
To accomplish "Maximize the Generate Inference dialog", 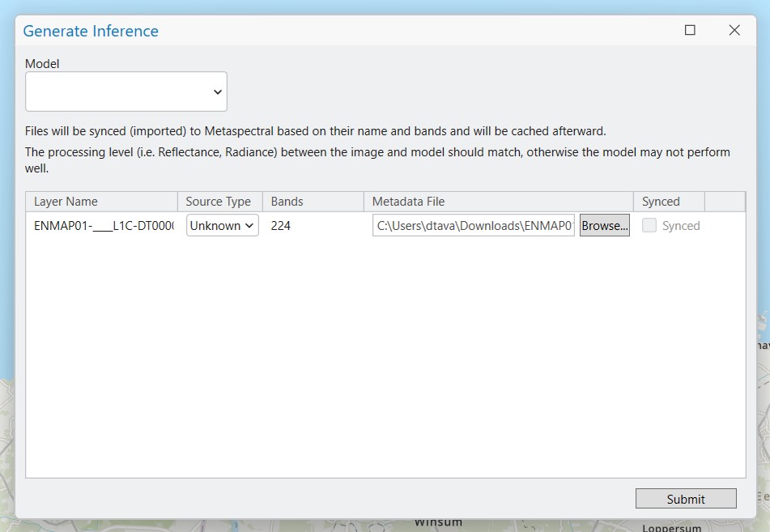I will (x=690, y=30).
